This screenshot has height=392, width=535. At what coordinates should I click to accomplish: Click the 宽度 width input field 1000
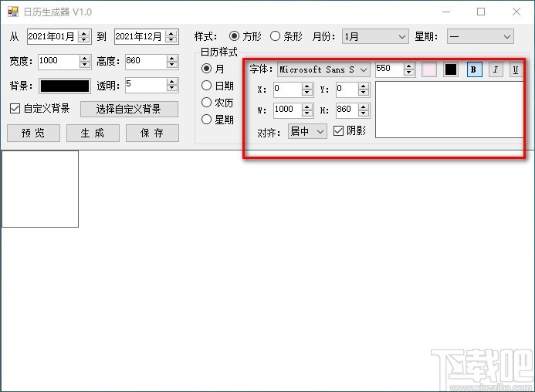tap(59, 62)
